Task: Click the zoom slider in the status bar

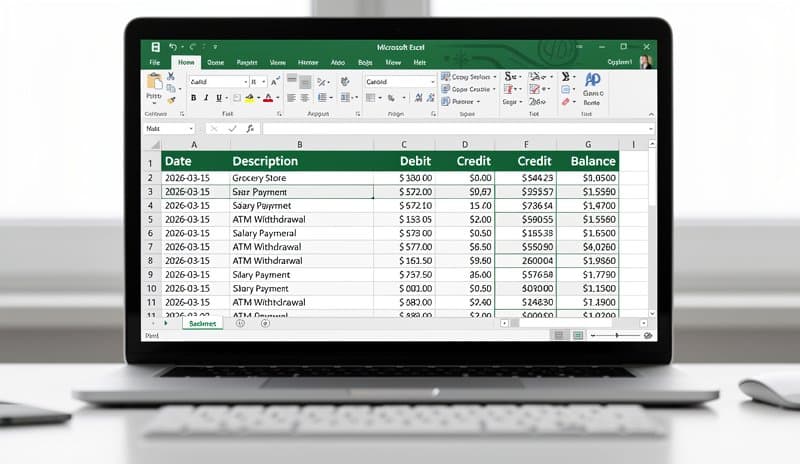Action: pyautogui.click(x=616, y=335)
